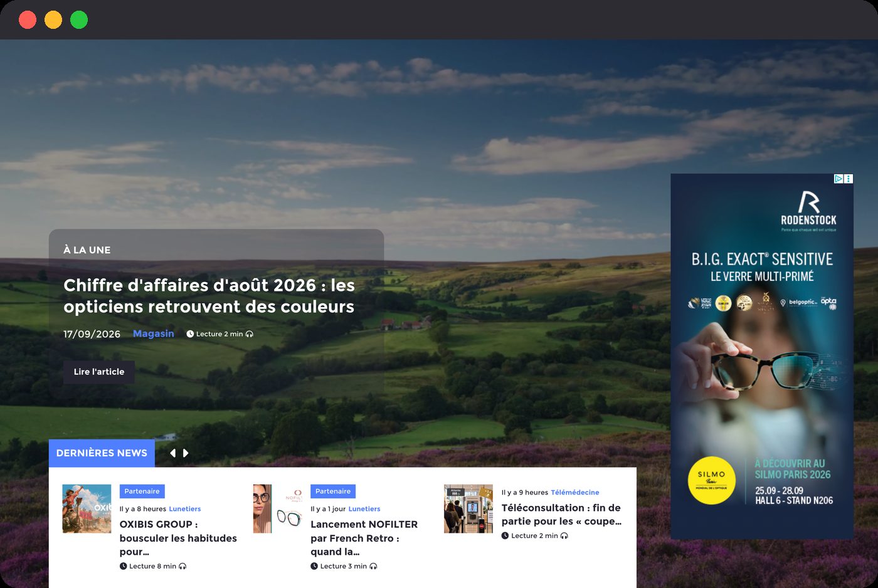This screenshot has height=588, width=878.
Task: Open the Lunetiers category on the NOFILTER card
Action: pos(364,509)
